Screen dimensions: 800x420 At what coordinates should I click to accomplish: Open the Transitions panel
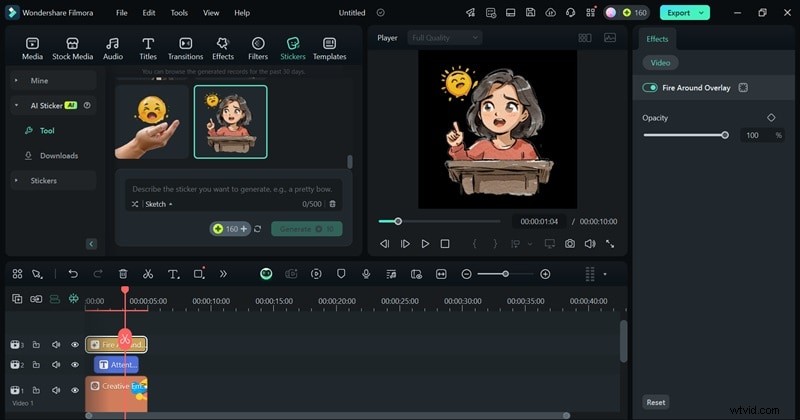186,49
